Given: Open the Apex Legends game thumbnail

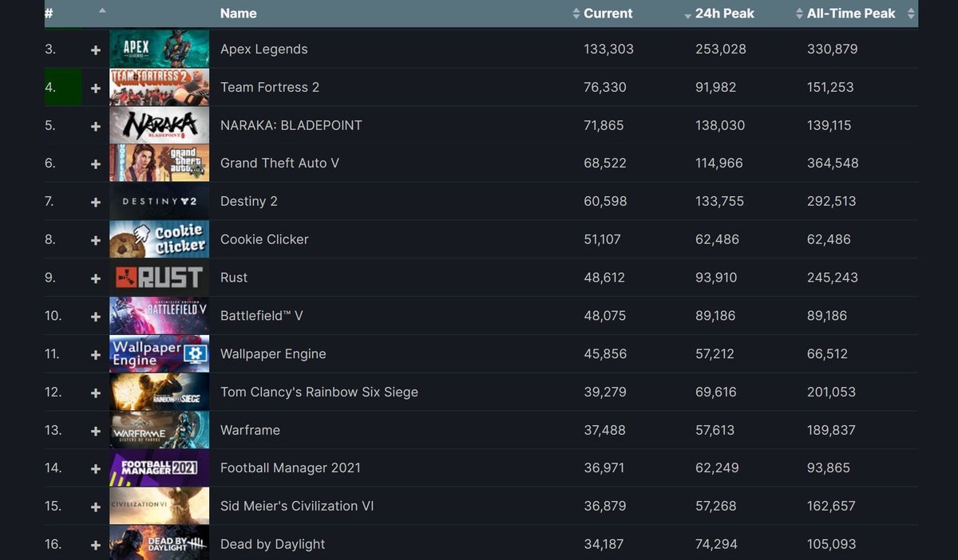Looking at the screenshot, I should click(159, 49).
